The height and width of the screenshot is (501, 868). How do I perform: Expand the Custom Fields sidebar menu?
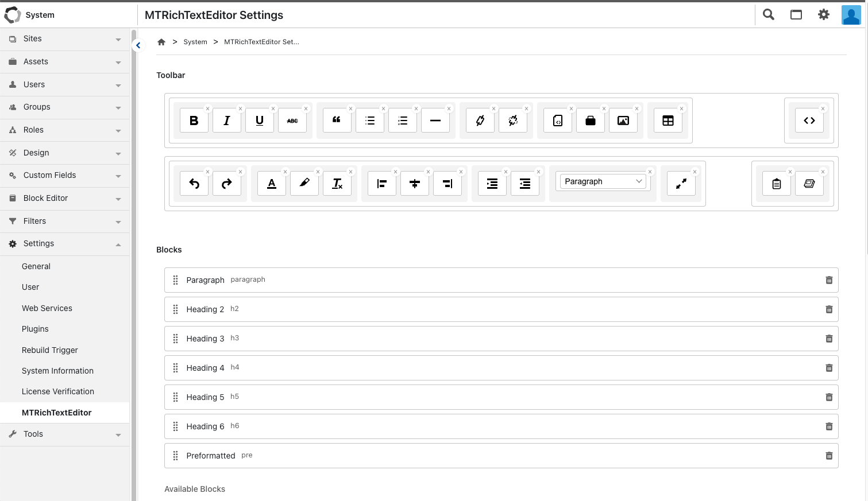click(65, 176)
